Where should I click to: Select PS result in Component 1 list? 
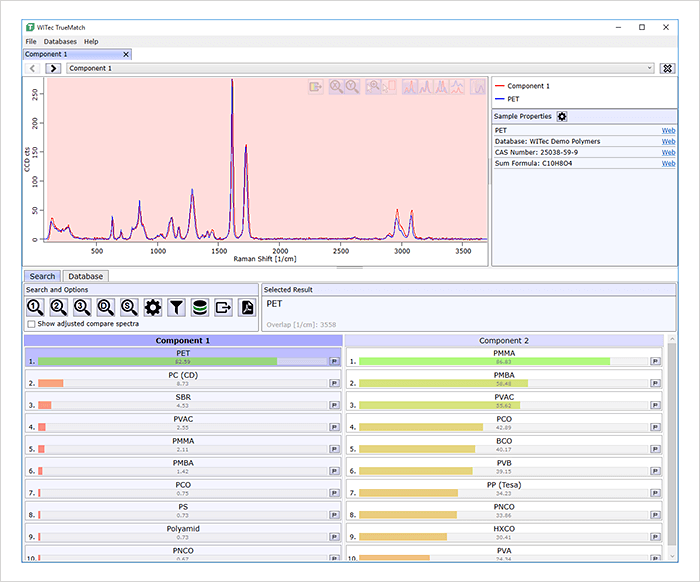pos(183,511)
